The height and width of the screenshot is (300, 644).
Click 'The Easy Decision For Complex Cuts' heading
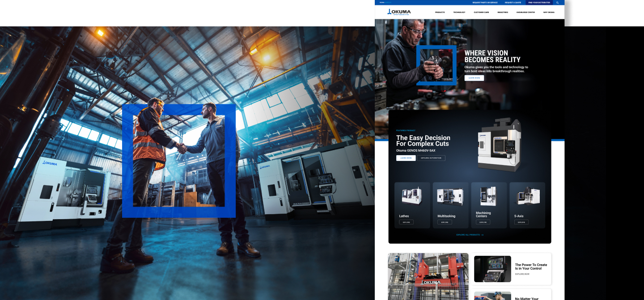423,141
